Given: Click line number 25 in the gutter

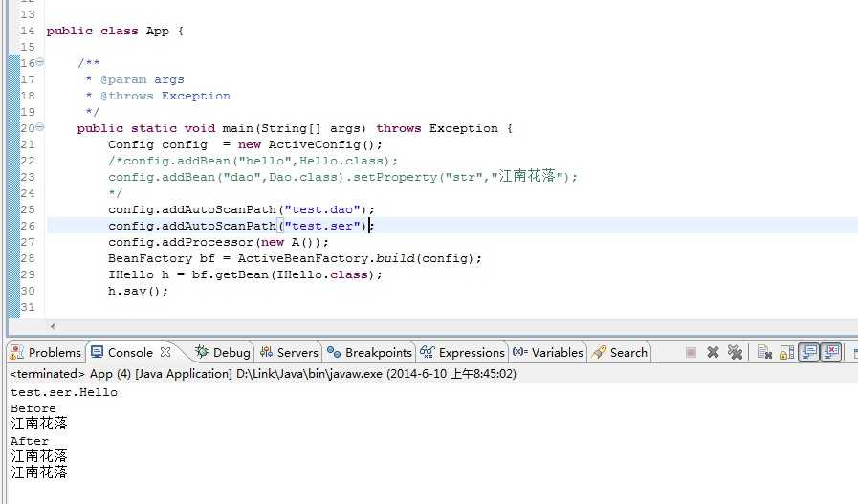Looking at the screenshot, I should 28,209.
